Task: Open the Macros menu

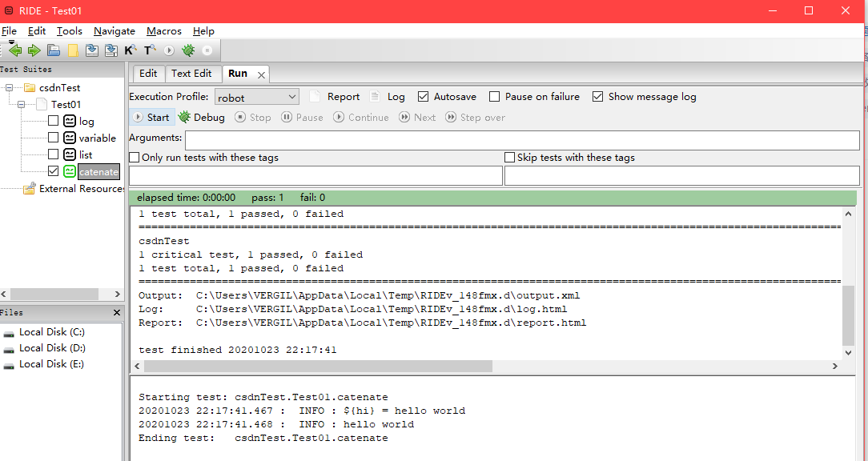Action: tap(164, 31)
